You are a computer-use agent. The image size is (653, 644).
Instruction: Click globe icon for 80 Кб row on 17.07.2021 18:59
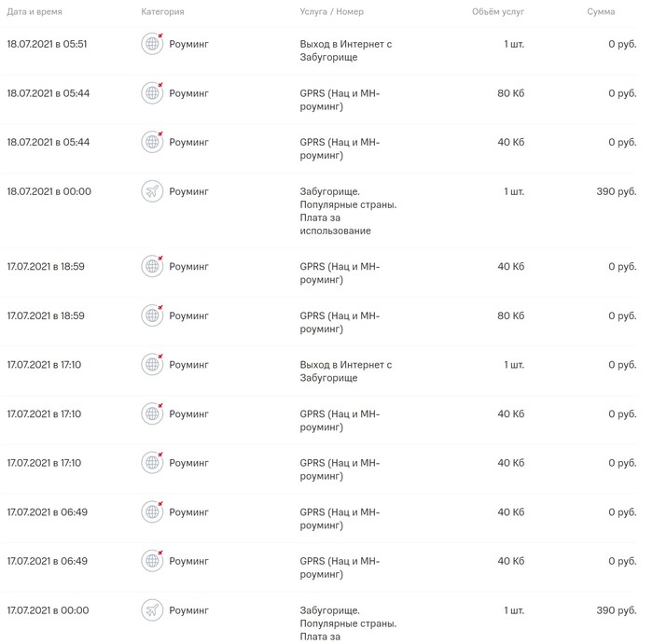click(152, 315)
